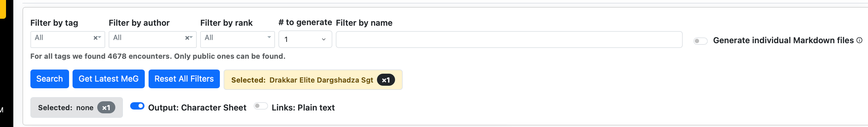Toggle the Links: Plain text switch
Image resolution: width=868 pixels, height=127 pixels.
point(260,106)
